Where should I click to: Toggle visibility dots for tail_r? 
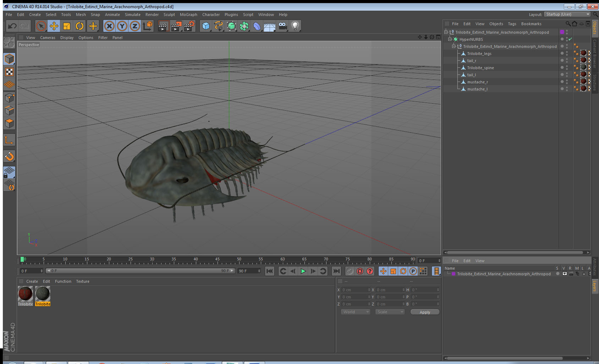(566, 61)
